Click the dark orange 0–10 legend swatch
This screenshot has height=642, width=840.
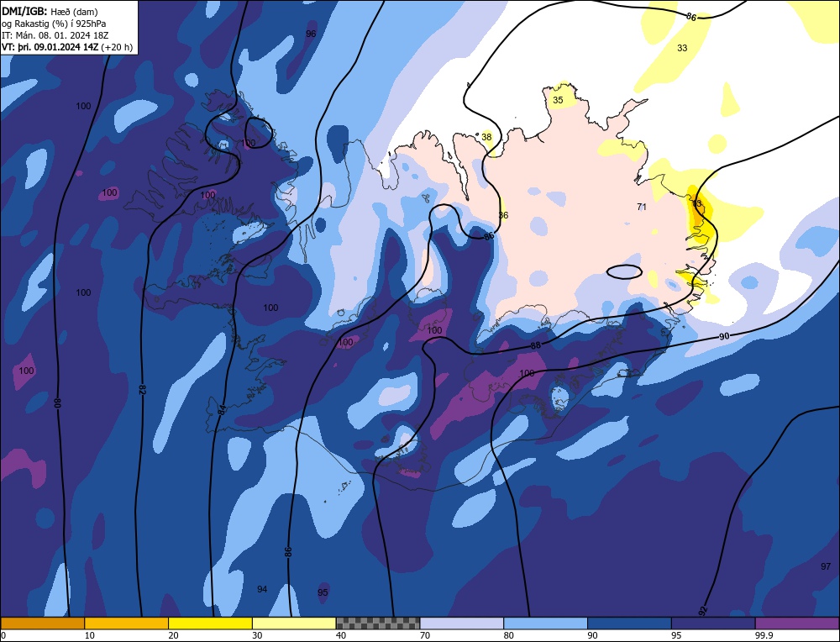pos(42,623)
